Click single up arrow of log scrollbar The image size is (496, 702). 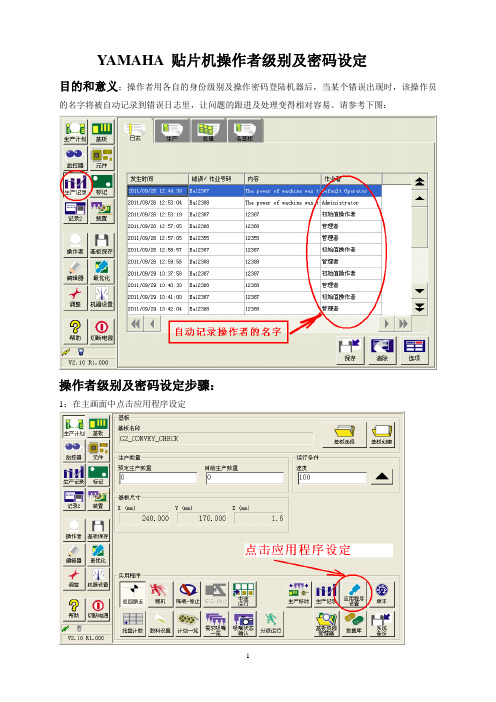[419, 198]
